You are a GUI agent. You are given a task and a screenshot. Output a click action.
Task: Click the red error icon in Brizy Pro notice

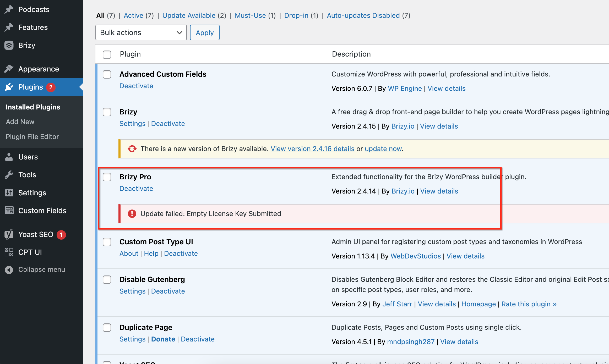click(132, 214)
